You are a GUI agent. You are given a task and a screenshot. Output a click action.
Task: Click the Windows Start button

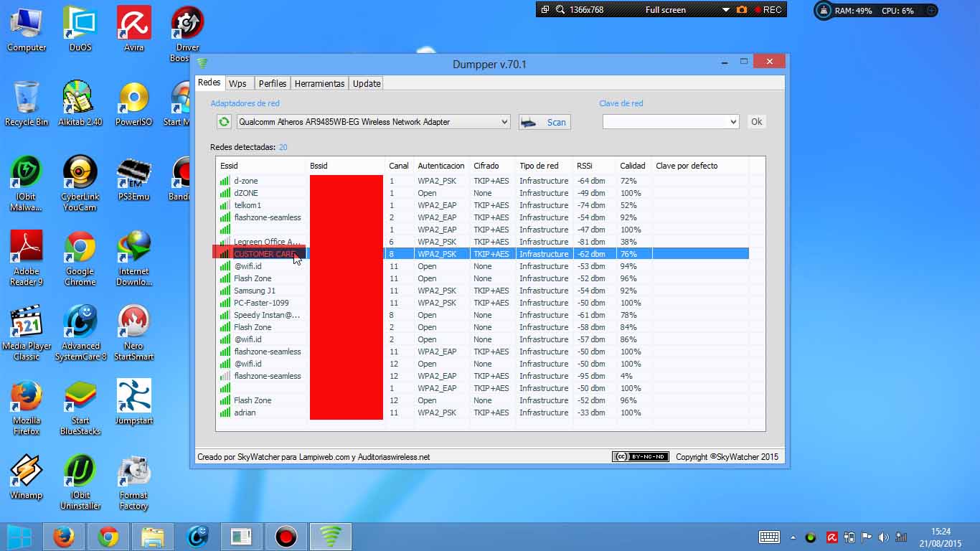(19, 537)
